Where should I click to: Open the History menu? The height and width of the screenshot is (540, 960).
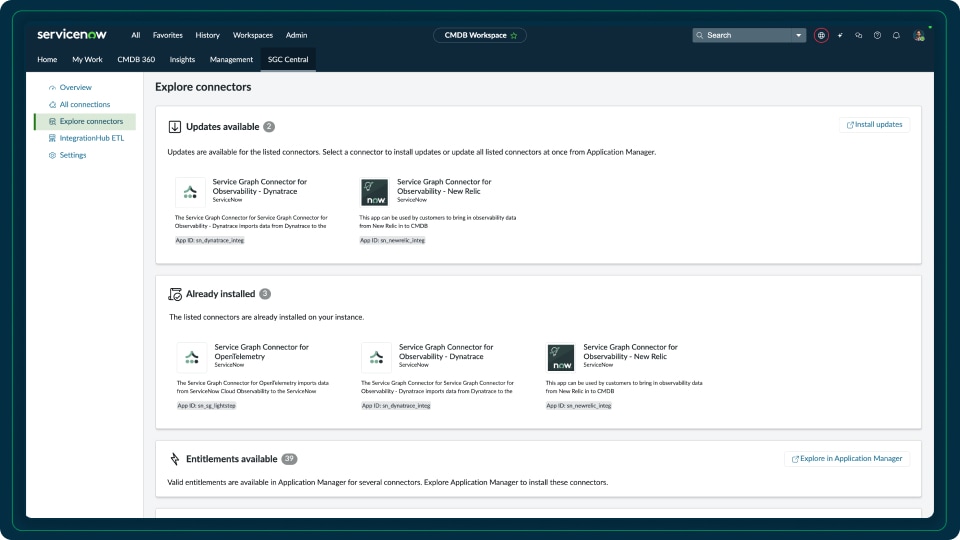point(208,36)
